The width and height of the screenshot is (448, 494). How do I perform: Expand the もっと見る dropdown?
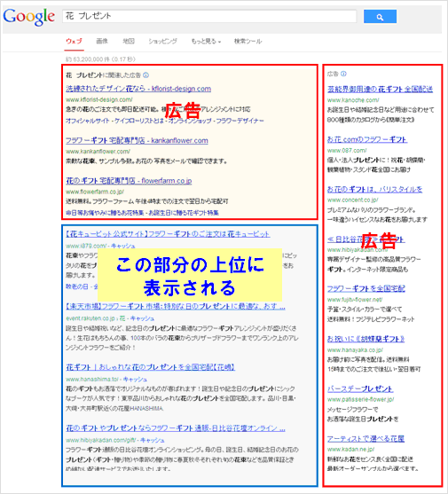(x=206, y=42)
